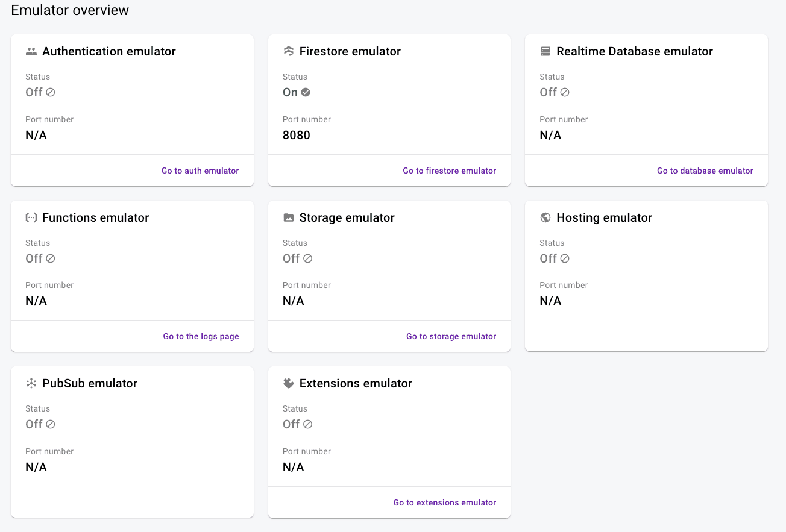786x532 pixels.
Task: Visit the Go to storage emulator link
Action: coord(451,336)
